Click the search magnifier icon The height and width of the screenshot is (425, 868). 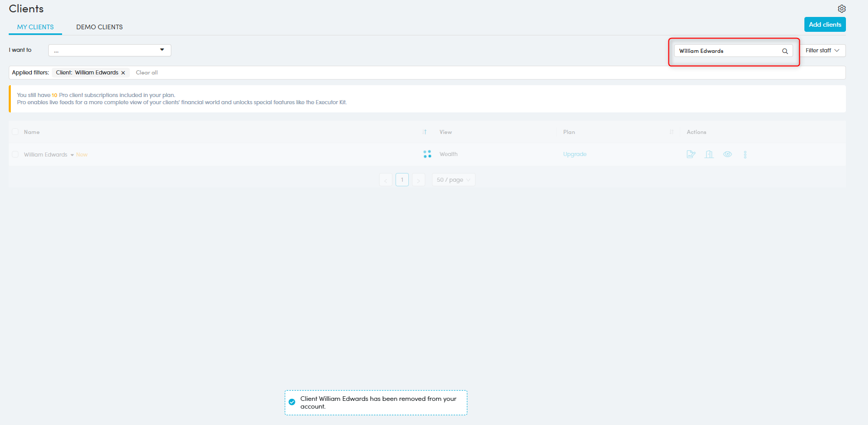pyautogui.click(x=784, y=51)
